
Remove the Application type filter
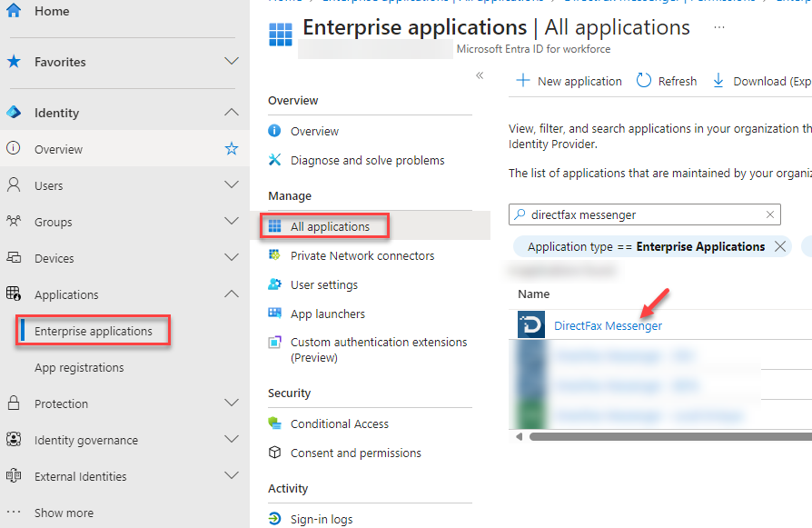(x=779, y=246)
